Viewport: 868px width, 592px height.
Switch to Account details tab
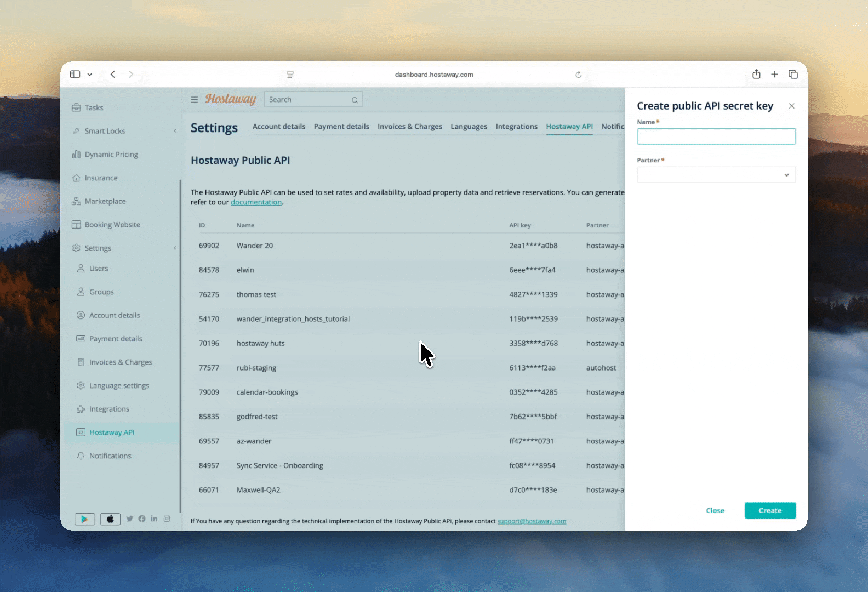[279, 127]
